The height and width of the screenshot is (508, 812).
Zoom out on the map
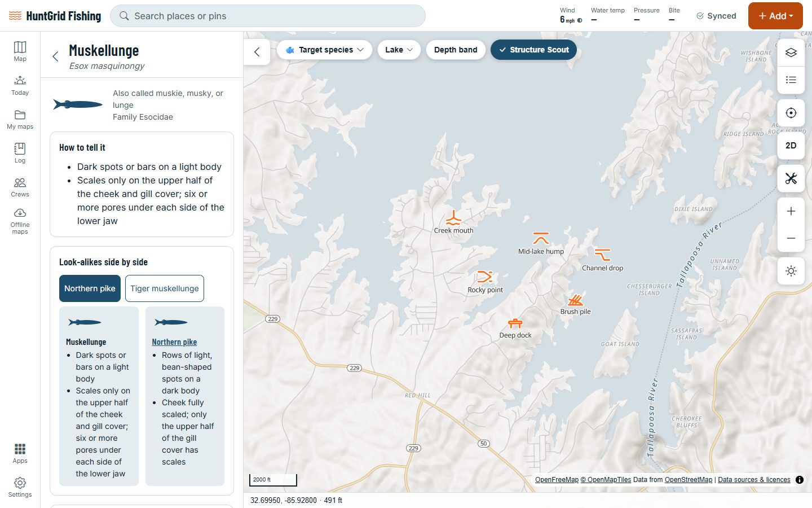pos(791,238)
